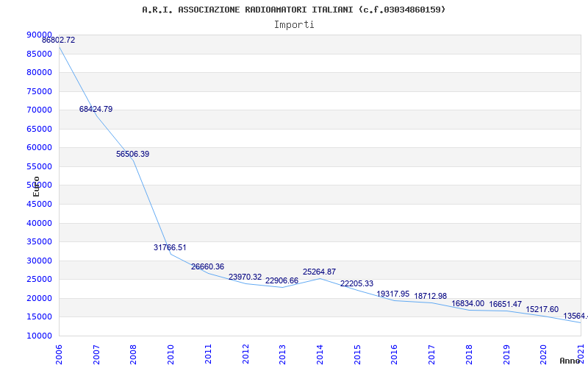Click the 65000 y-axis tick label
The height and width of the screenshot is (368, 588).
click(39, 129)
